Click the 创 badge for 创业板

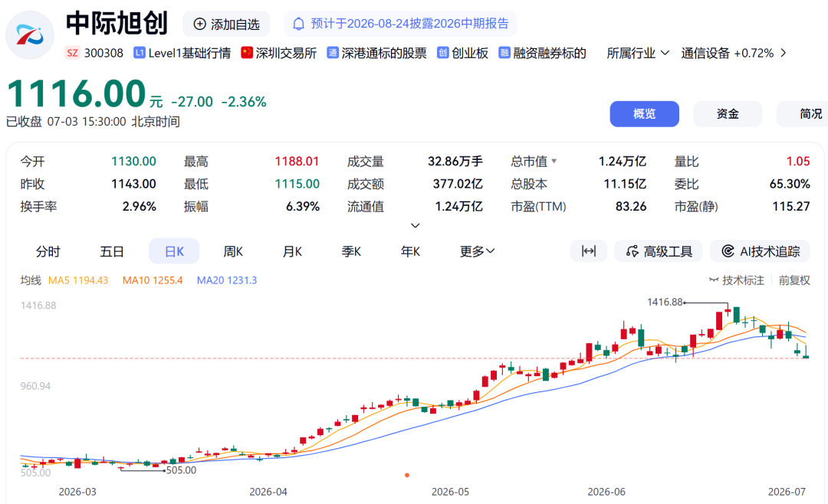(x=442, y=53)
